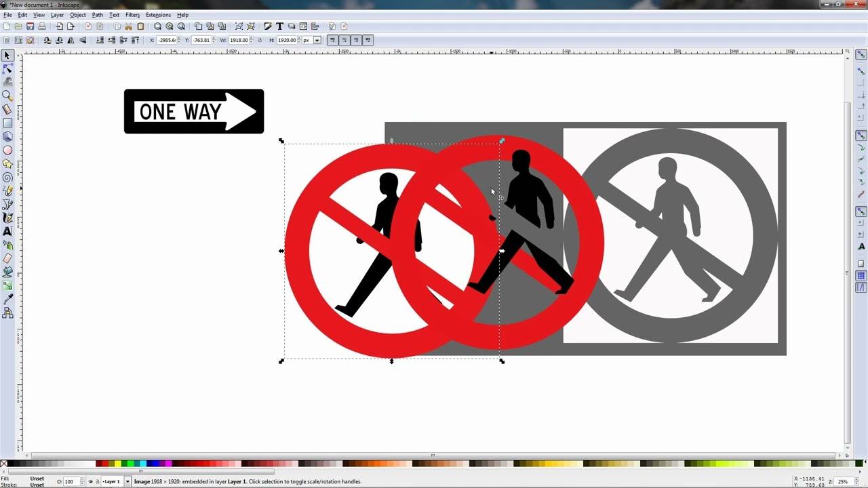
Task: Click the Print document icon
Action: tap(41, 26)
